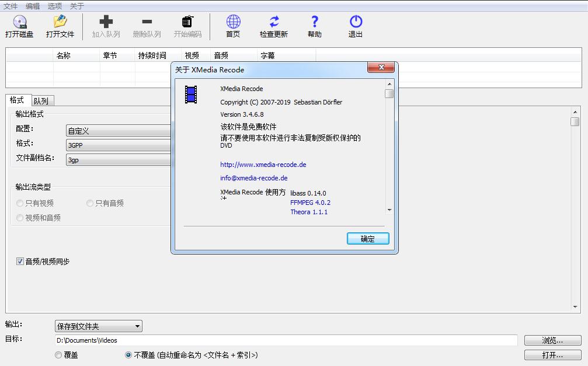Open the 输出 dropdown 保存到文件夹
The height and width of the screenshot is (366, 588).
(x=98, y=326)
